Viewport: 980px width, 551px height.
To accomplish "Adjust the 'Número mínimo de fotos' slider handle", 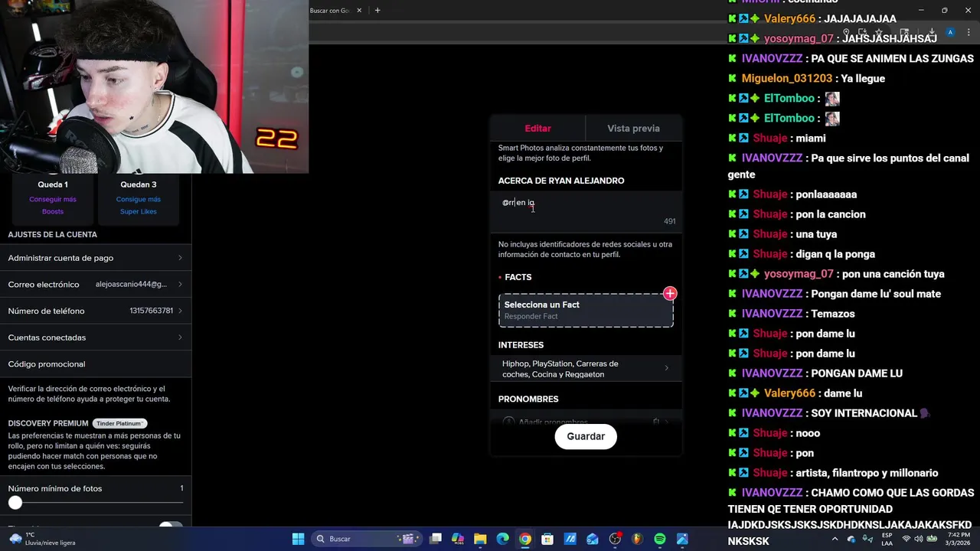I will [x=15, y=503].
